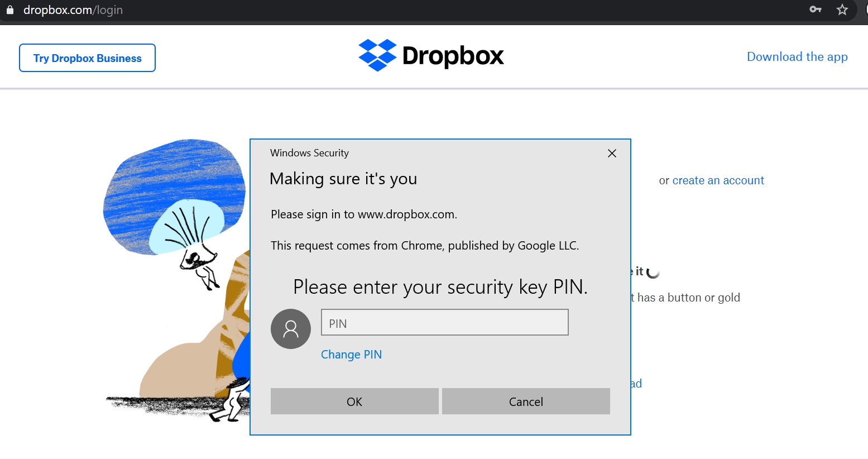
Task: Click the Dropbox wordmark text
Action: (453, 56)
